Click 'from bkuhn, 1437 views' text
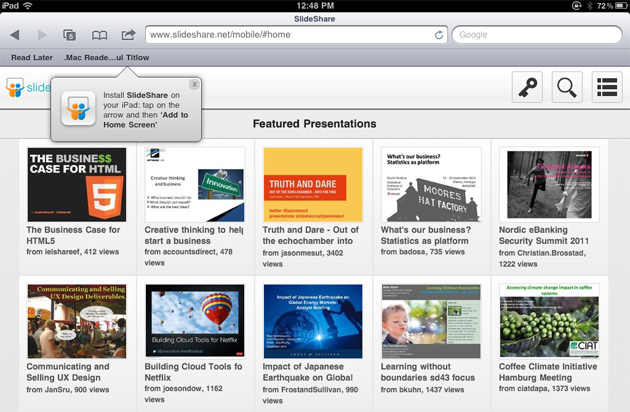The image size is (630, 412). click(422, 389)
